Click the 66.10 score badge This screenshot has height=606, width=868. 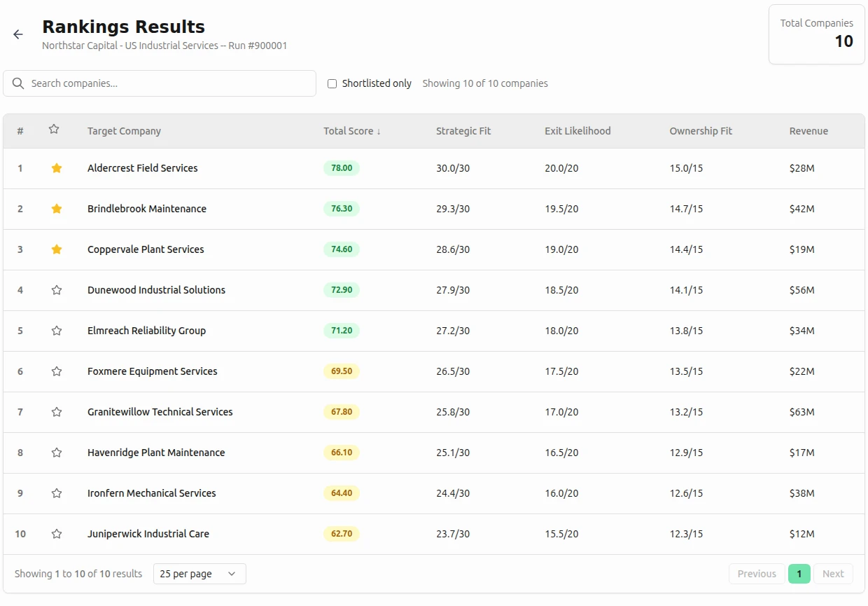[x=342, y=453]
